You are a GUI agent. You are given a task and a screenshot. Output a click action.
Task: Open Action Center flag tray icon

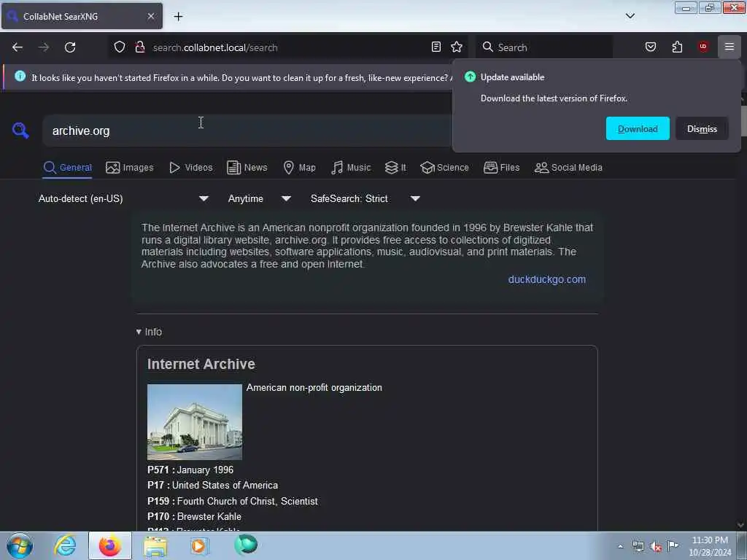(673, 545)
